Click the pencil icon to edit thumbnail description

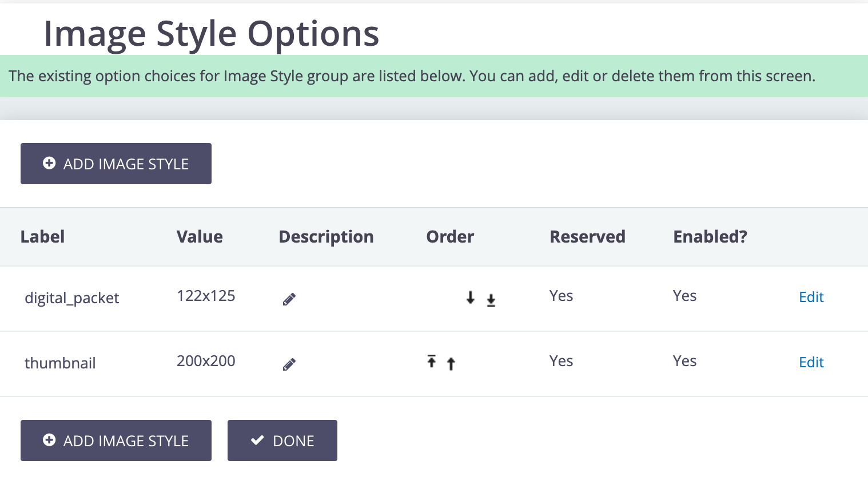[289, 364]
